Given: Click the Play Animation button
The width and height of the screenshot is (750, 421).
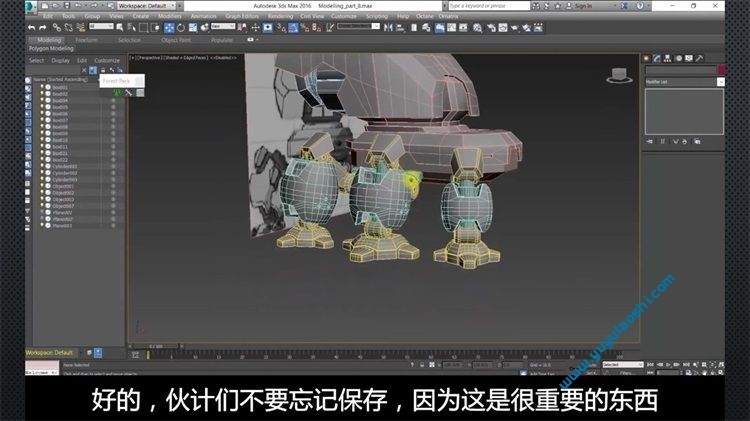Looking at the screenshot, I should pos(668,365).
